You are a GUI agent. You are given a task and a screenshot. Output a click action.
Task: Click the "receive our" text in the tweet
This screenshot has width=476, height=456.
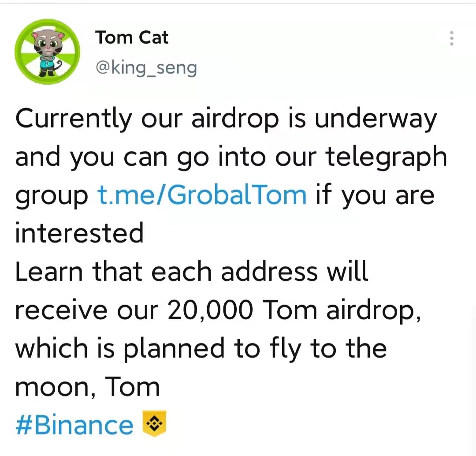click(87, 310)
